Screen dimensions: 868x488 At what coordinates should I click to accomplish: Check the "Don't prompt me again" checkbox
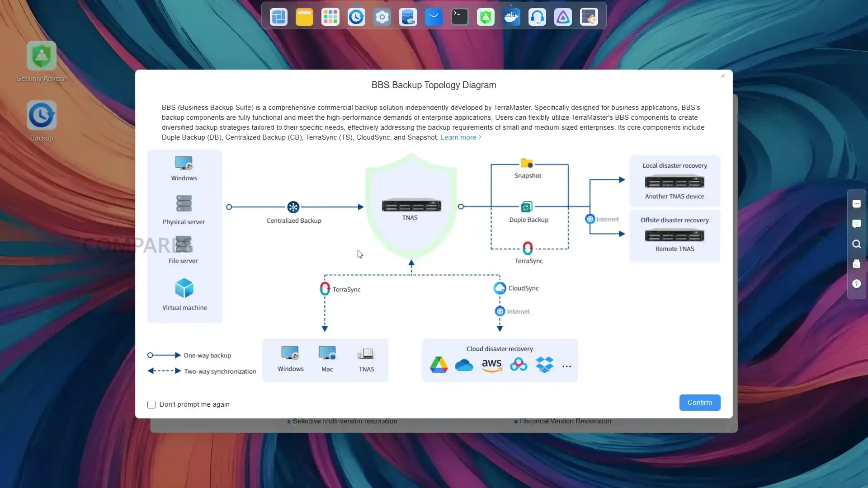151,404
